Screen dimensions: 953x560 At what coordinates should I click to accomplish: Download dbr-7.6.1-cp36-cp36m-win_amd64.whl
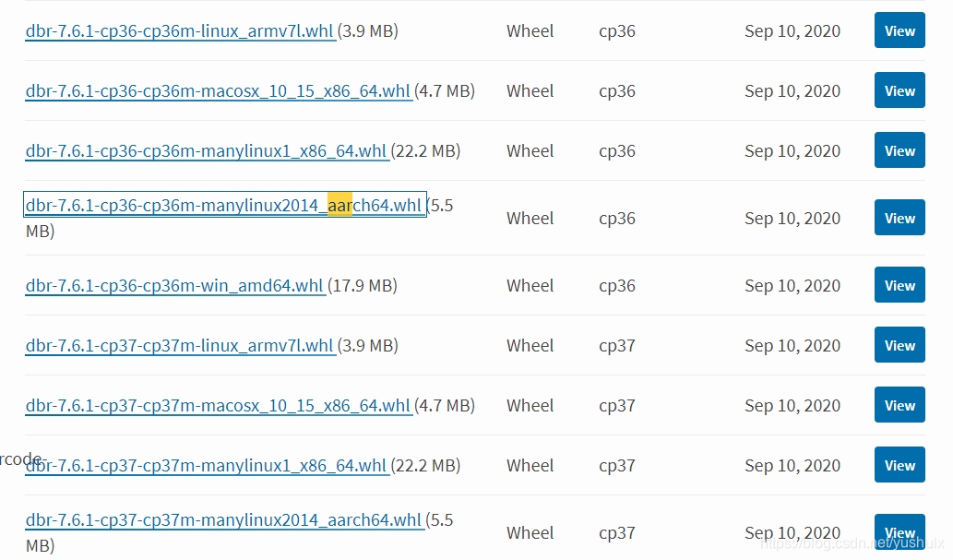174,285
